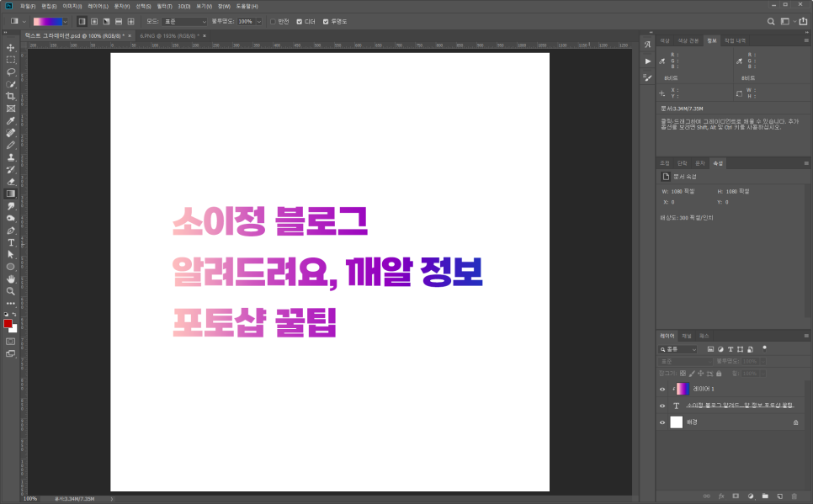Open the layer filter type dropdown

pos(678,348)
